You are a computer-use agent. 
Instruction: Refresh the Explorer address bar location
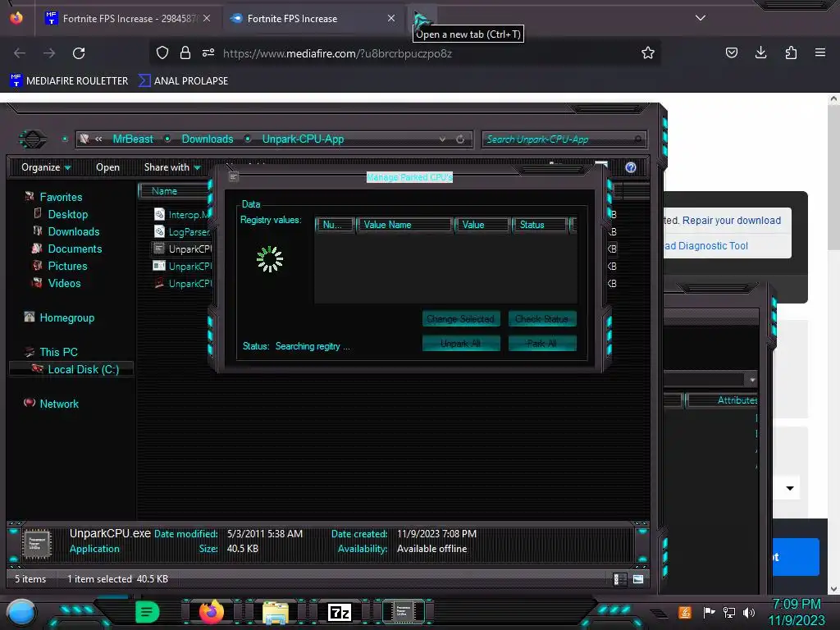point(460,139)
